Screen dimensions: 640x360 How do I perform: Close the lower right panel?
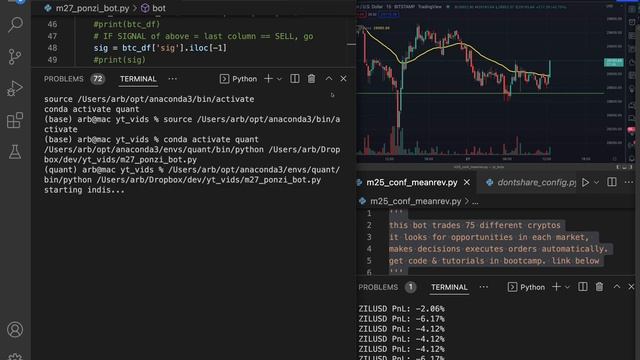(631, 287)
